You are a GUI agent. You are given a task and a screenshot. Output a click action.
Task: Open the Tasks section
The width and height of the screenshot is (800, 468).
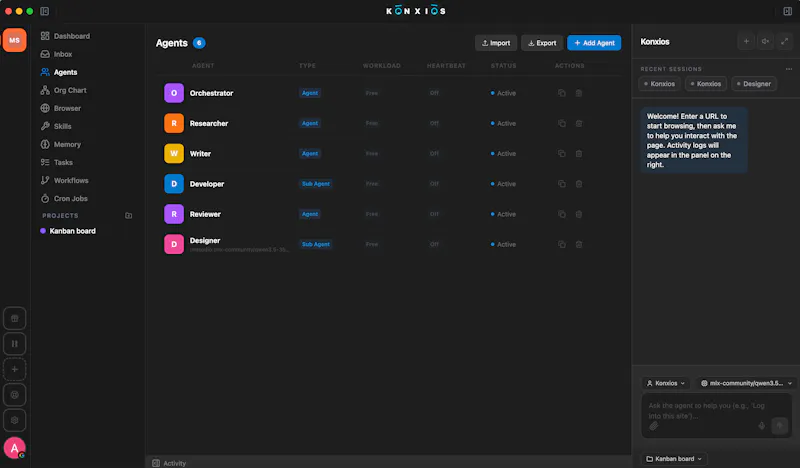click(x=57, y=162)
